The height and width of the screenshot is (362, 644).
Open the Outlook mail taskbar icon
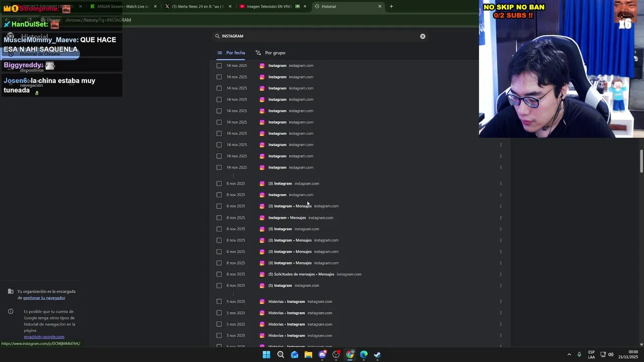click(x=294, y=354)
